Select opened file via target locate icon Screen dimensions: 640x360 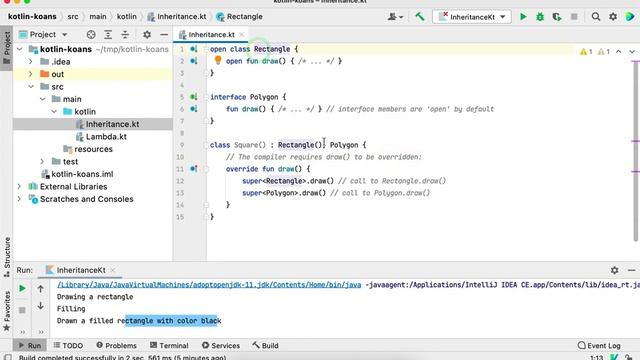91,35
